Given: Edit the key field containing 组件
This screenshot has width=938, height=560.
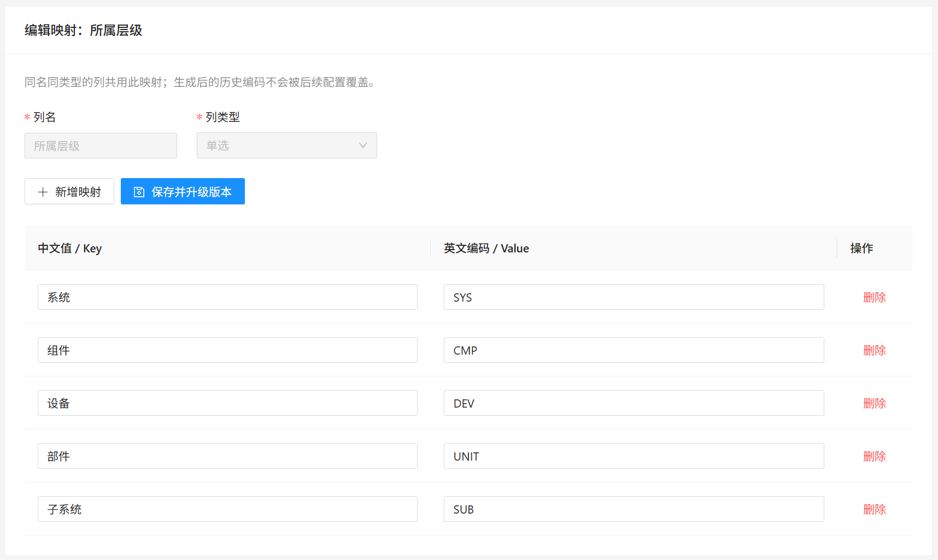Looking at the screenshot, I should 227,350.
